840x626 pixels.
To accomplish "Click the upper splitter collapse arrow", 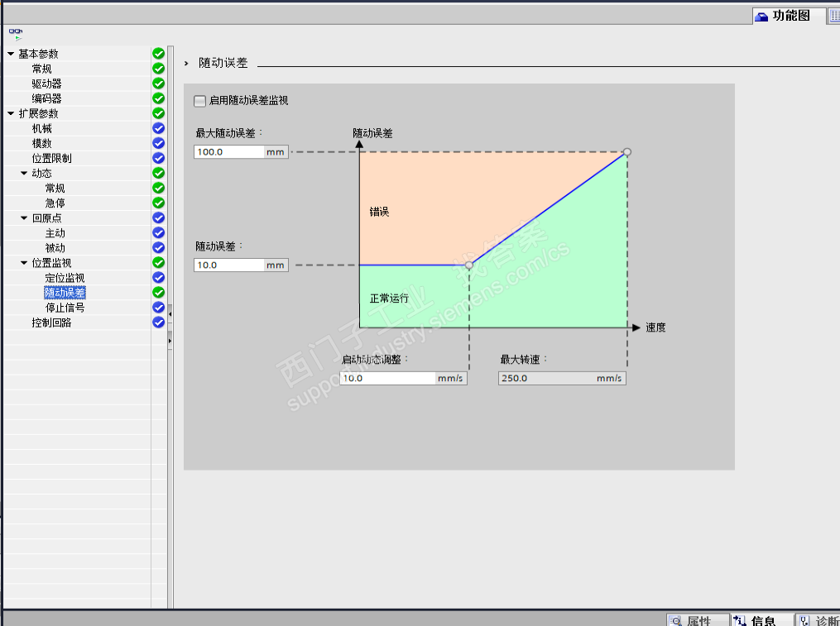I will pos(170,313).
